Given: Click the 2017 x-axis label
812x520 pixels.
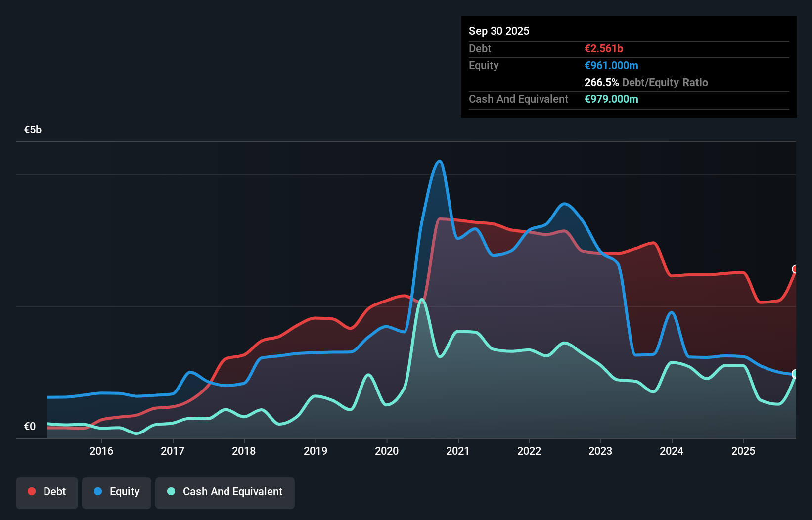Looking at the screenshot, I should (173, 451).
